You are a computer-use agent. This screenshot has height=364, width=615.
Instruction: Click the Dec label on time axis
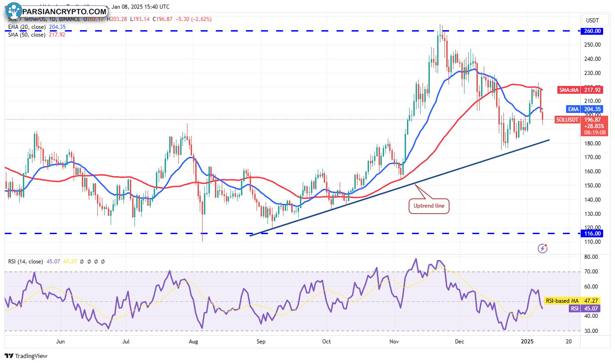click(460, 342)
